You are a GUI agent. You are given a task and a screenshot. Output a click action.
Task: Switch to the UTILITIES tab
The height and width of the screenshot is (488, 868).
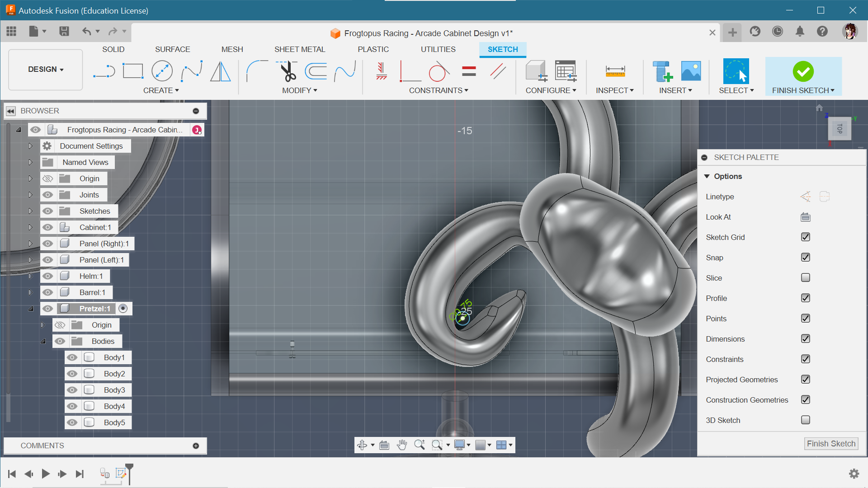pyautogui.click(x=438, y=49)
